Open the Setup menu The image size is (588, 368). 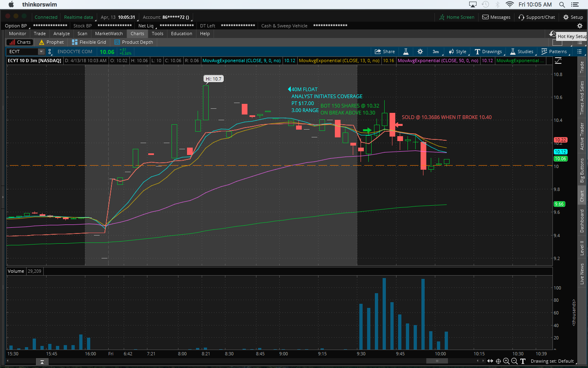point(573,17)
